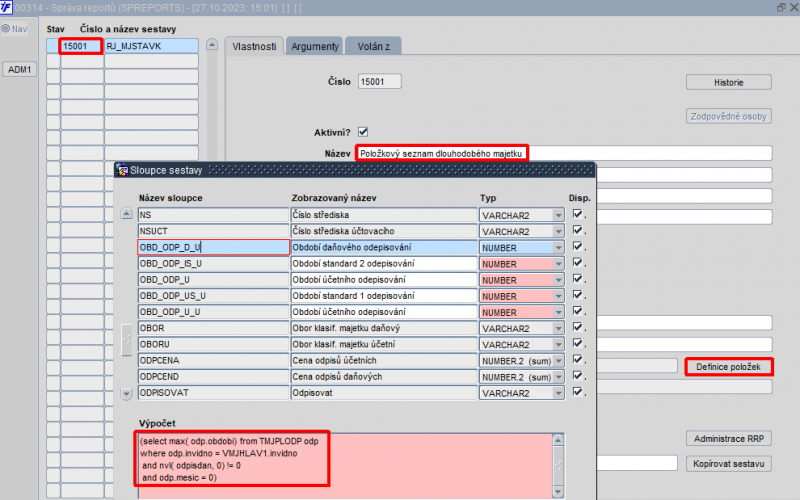Open Typ dropdown for NSUCT row
Image resolution: width=800 pixels, height=500 pixels.
pyautogui.click(x=559, y=232)
